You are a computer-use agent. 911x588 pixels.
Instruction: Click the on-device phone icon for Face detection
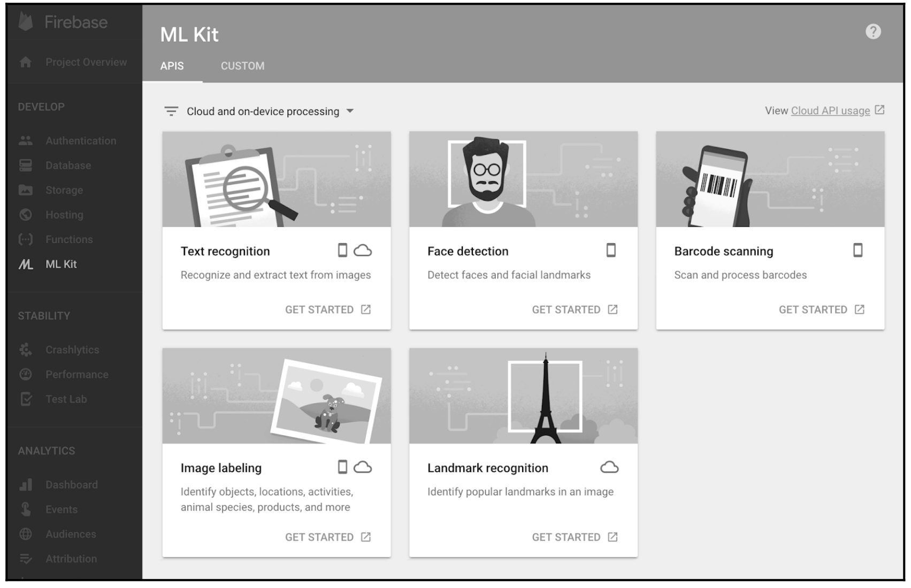[x=611, y=250]
